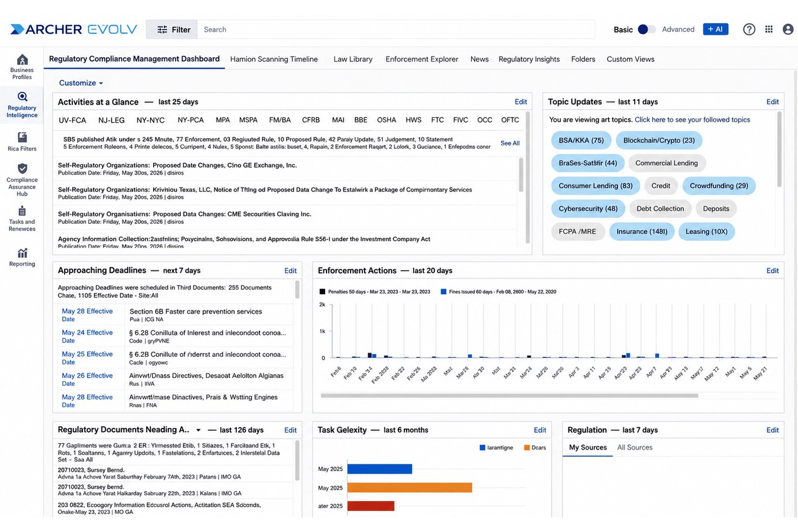
Task: Open Business Profiles in the sidebar
Action: coord(22,67)
